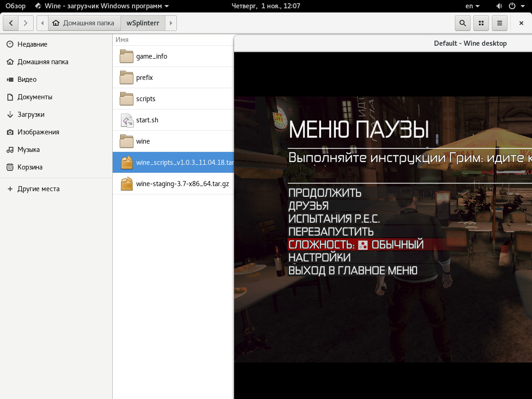Screen dimensions: 532x399
Task: Click the trash icon beside Корзина
Action: pyautogui.click(x=10, y=167)
